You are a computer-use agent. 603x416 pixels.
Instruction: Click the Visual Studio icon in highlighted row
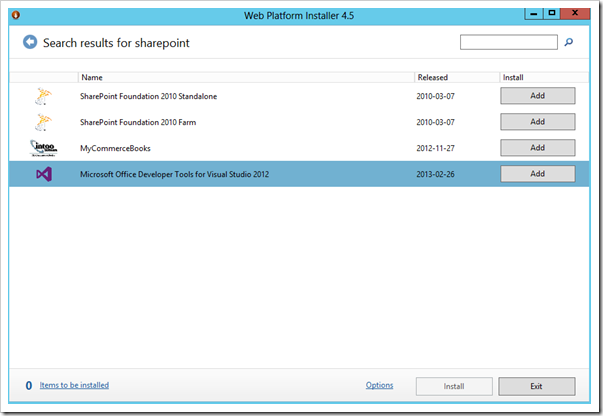(44, 174)
